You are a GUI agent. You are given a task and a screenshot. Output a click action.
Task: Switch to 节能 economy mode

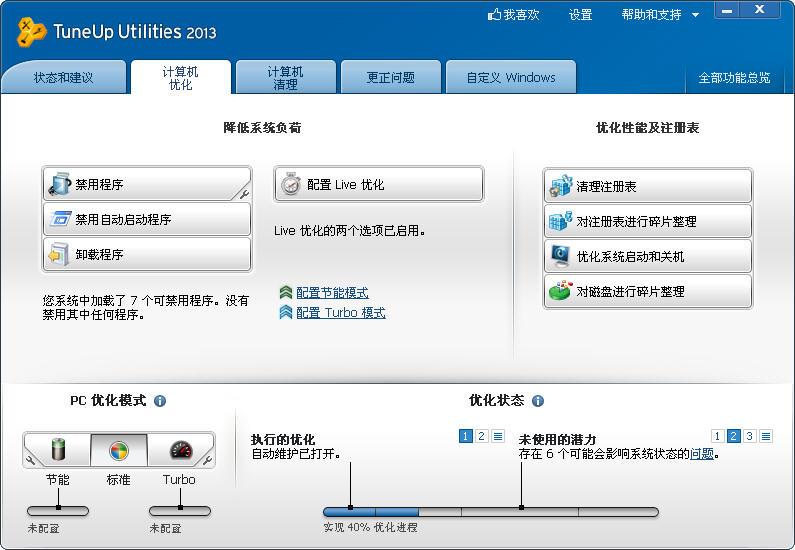58,450
